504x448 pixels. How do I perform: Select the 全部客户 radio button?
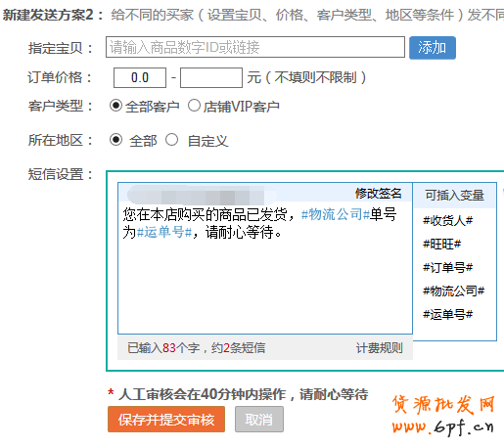point(115,106)
